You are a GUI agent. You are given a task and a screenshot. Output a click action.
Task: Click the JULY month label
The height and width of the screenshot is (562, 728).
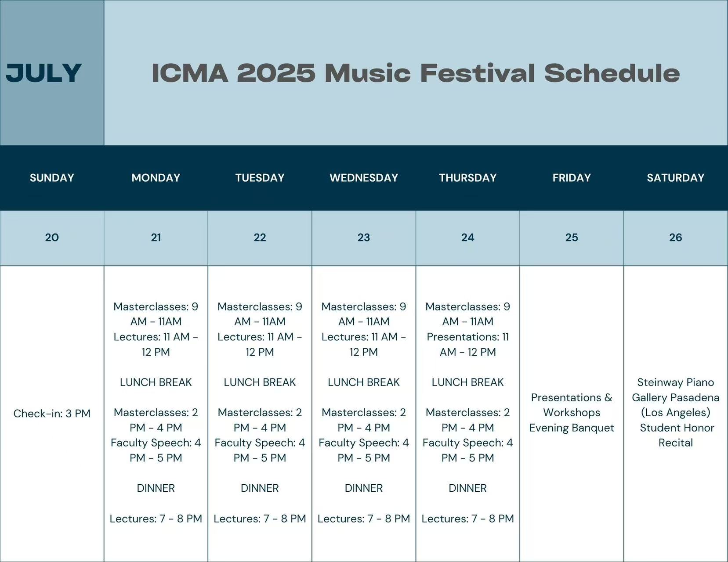coord(43,73)
